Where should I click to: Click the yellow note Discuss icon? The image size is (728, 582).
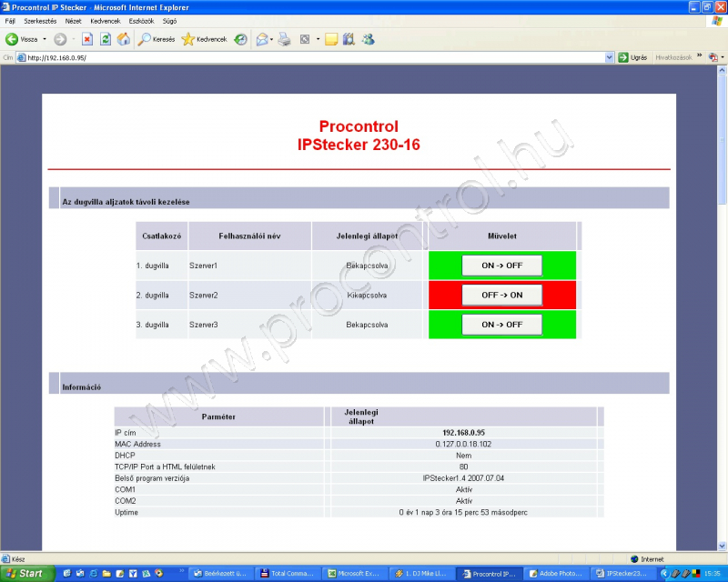[x=331, y=39]
